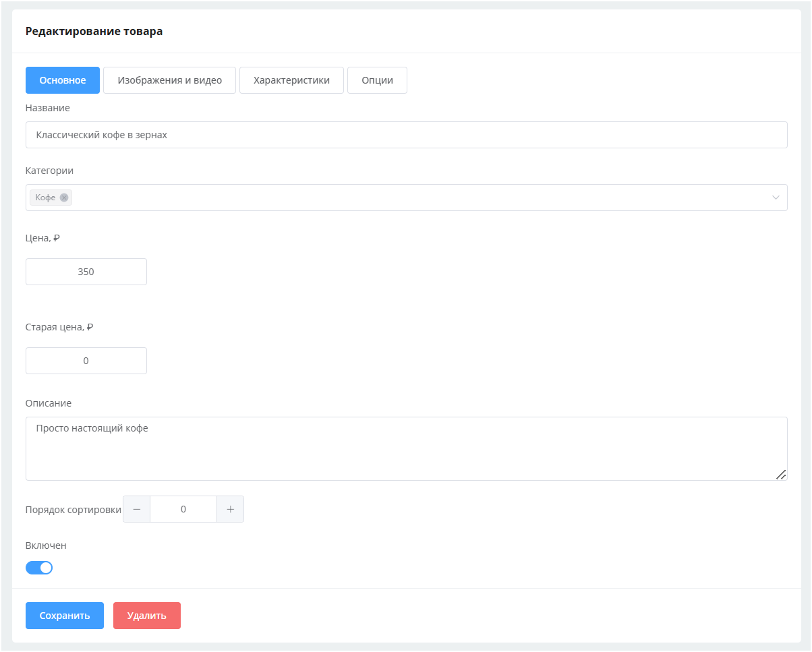Grab the description textarea resize handle

[x=780, y=475]
